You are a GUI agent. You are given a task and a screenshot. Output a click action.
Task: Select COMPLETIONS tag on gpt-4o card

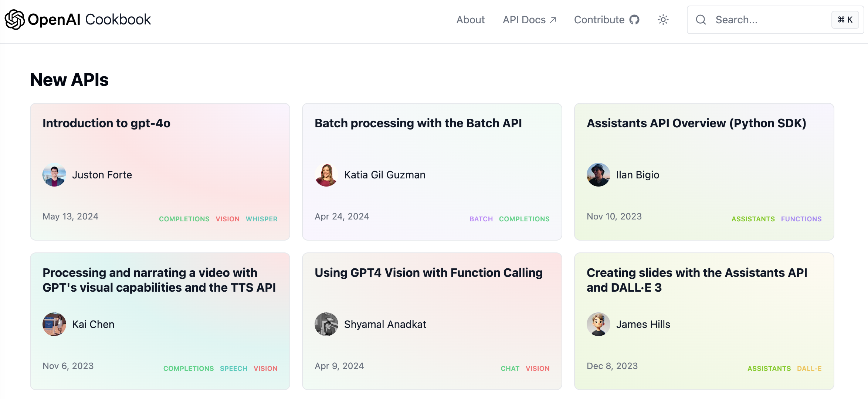point(184,219)
